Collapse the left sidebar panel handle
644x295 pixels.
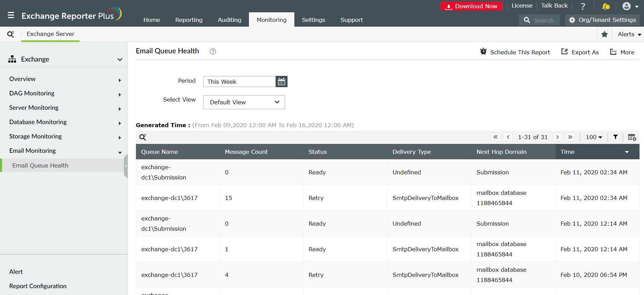pos(126,166)
